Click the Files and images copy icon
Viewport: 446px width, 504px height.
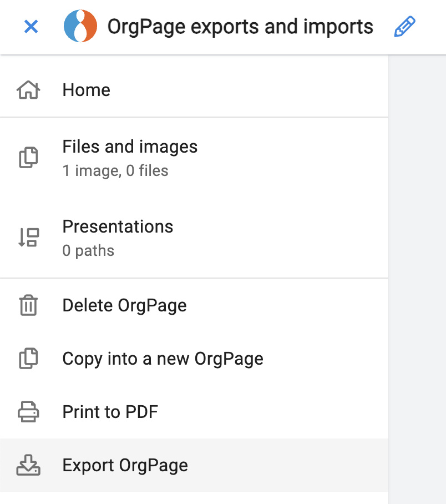point(28,157)
